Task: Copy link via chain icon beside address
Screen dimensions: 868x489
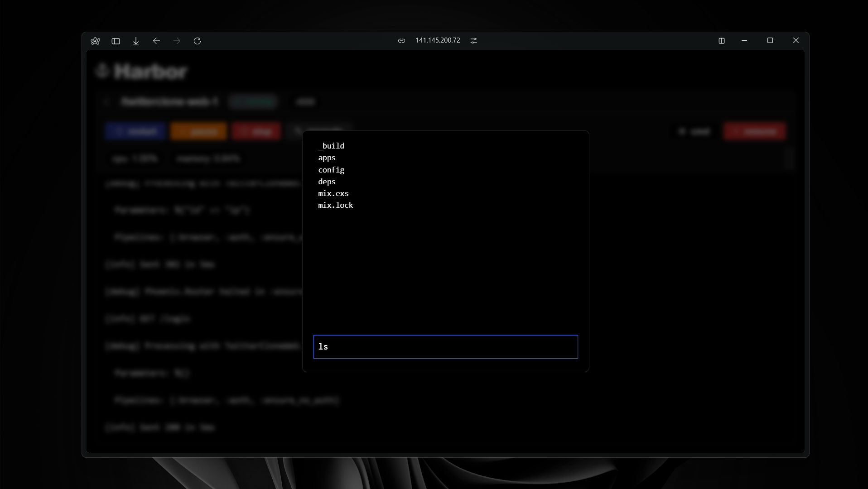Action: (401, 41)
